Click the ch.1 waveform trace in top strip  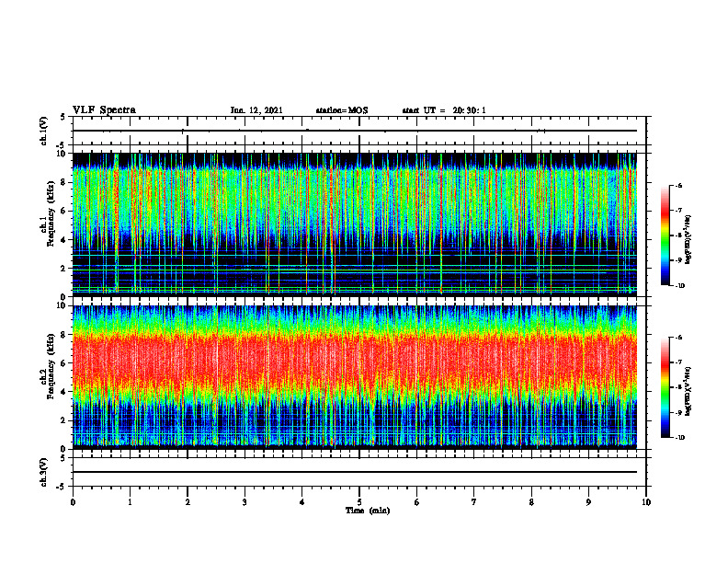pyautogui.click(x=355, y=131)
